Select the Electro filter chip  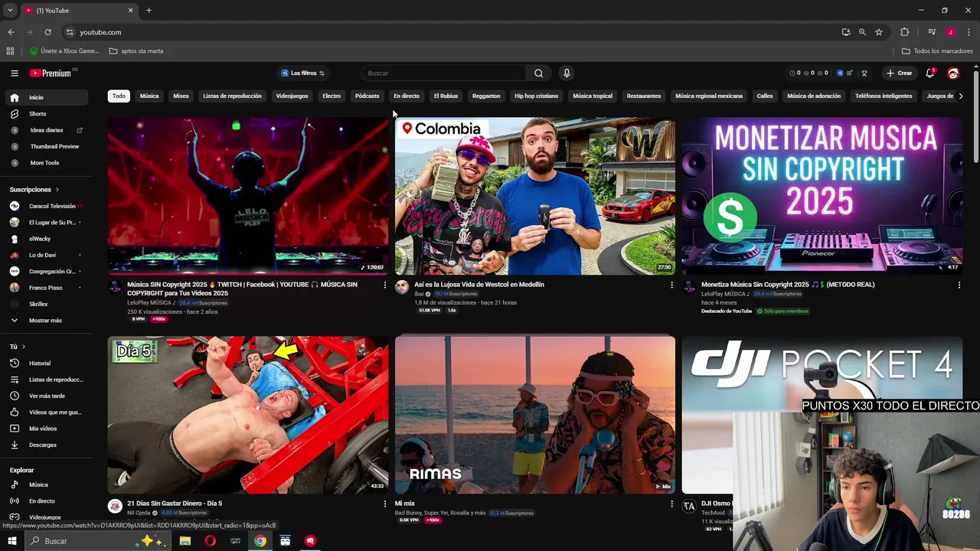(332, 96)
